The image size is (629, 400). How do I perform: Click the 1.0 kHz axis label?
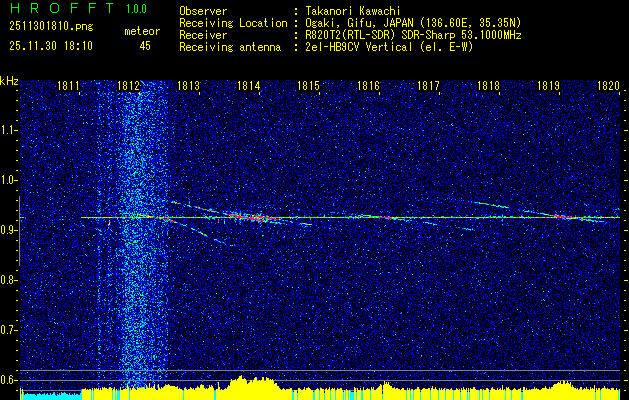8,181
